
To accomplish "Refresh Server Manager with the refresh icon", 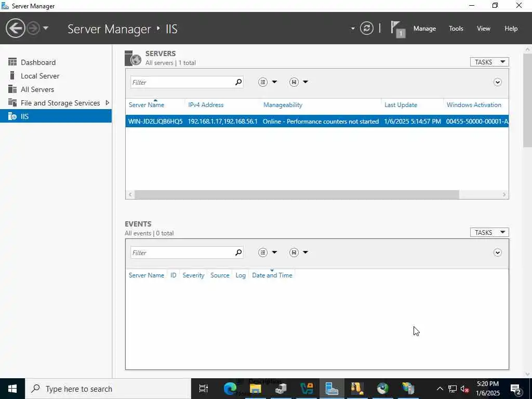I will pyautogui.click(x=367, y=28).
